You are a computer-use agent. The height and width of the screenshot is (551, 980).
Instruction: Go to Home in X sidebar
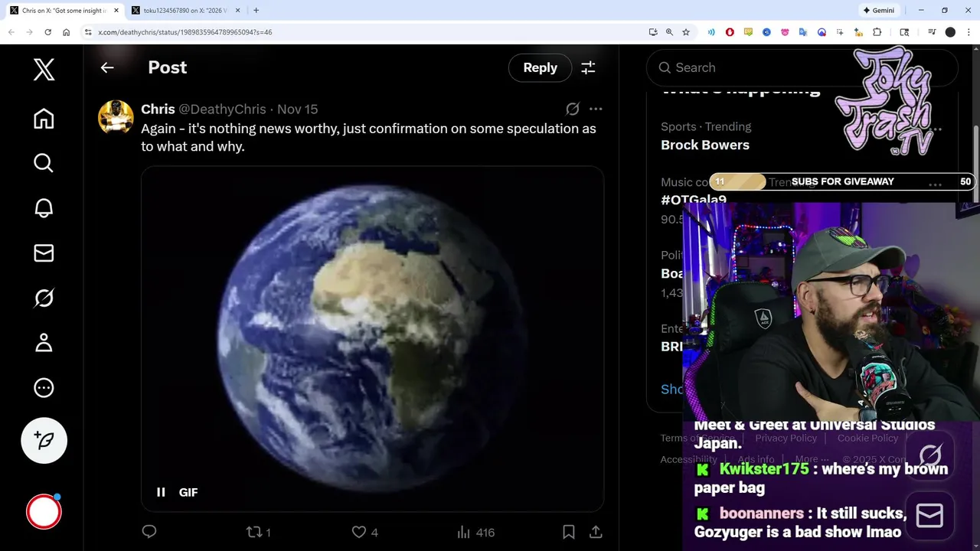44,119
